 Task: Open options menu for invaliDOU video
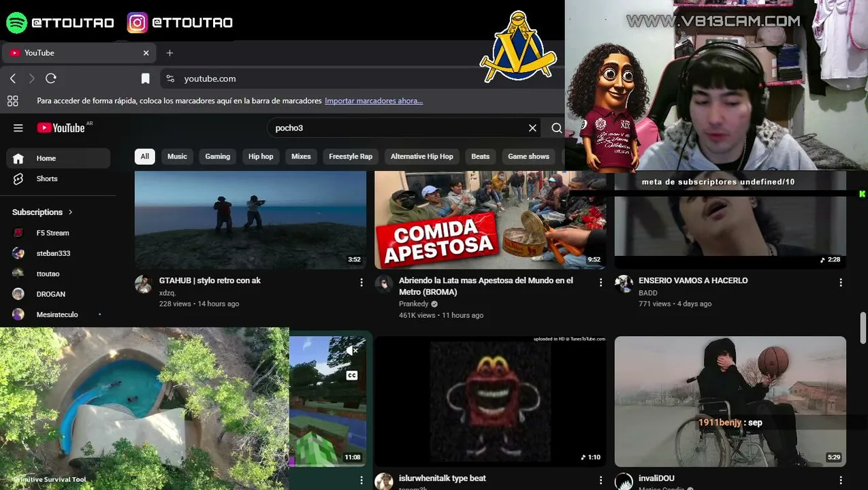point(841,480)
